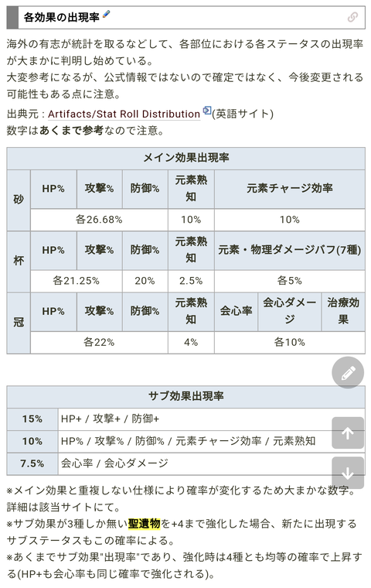Select the 各26.68% value cell
The width and height of the screenshot is (371, 588).
pyautogui.click(x=99, y=220)
